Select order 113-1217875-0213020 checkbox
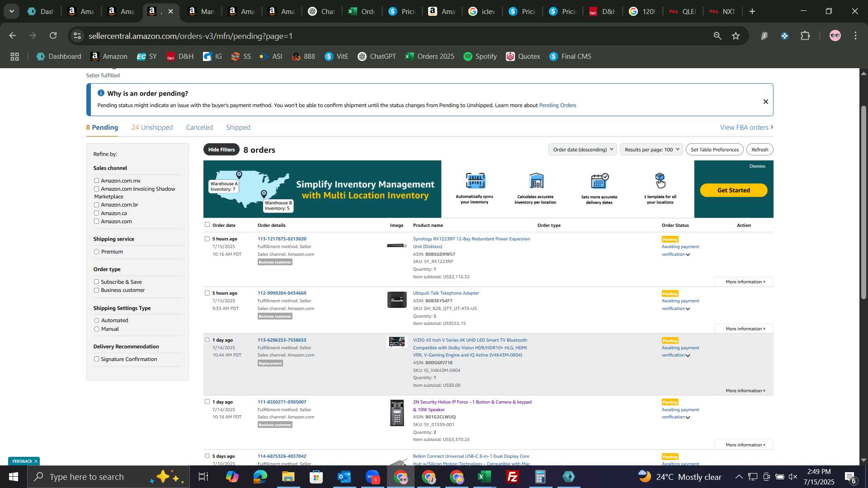The height and width of the screenshot is (488, 868). pos(207,239)
